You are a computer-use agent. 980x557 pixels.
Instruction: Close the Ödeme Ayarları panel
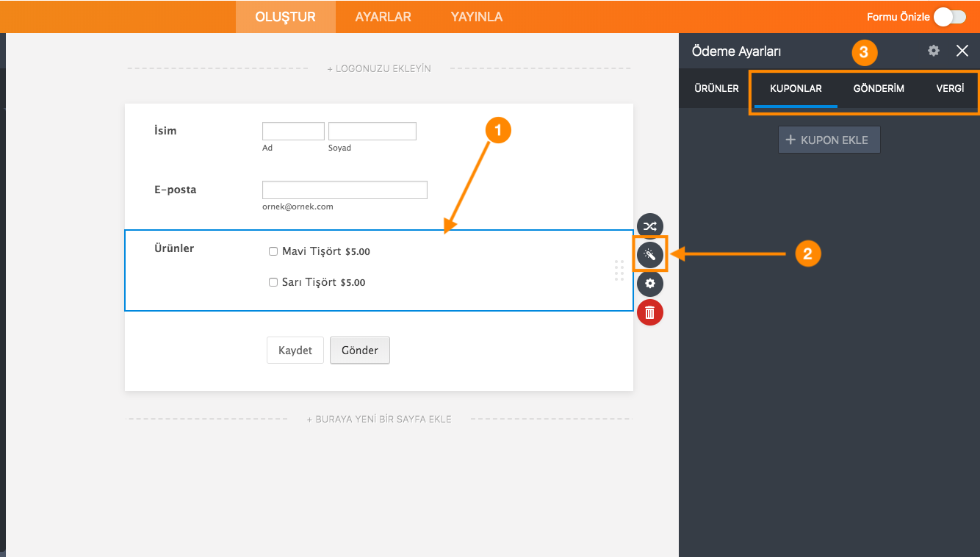962,51
